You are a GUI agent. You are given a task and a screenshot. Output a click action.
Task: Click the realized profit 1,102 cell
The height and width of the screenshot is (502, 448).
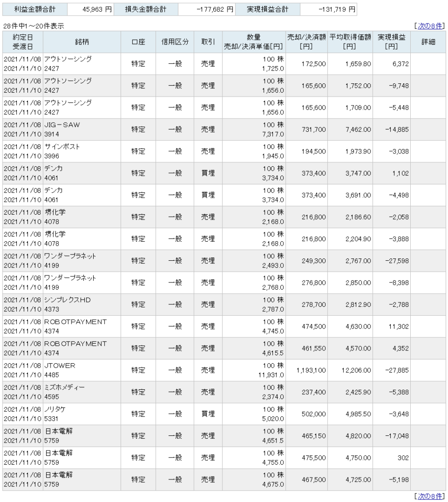[x=391, y=173]
